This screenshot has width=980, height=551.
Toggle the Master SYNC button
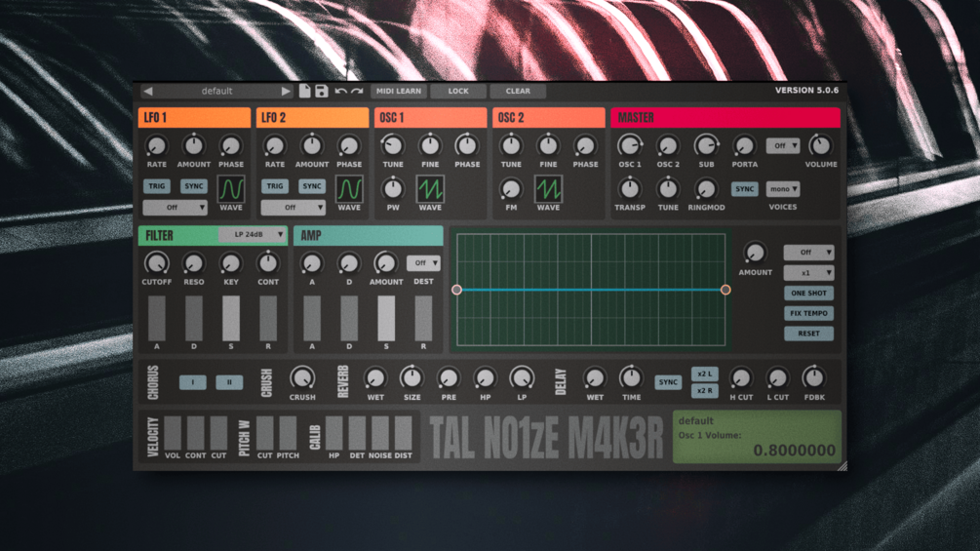744,188
